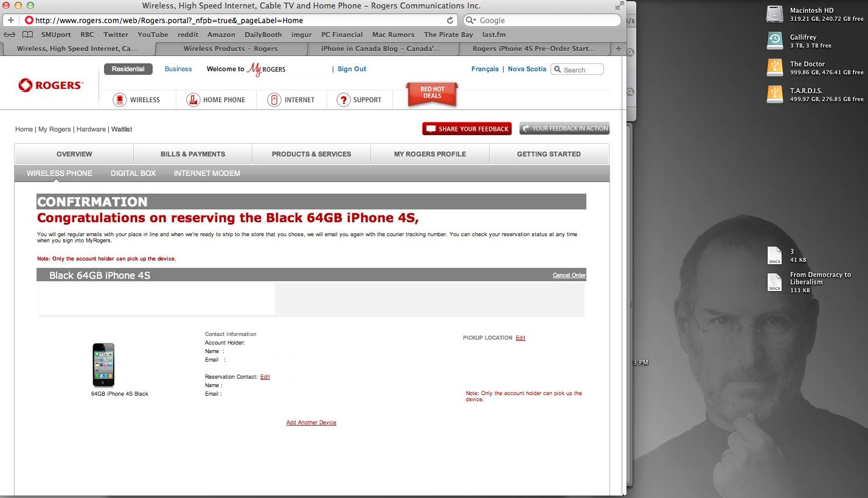The image size is (868, 498).
Task: Open the imgur bookmark
Action: pos(302,35)
